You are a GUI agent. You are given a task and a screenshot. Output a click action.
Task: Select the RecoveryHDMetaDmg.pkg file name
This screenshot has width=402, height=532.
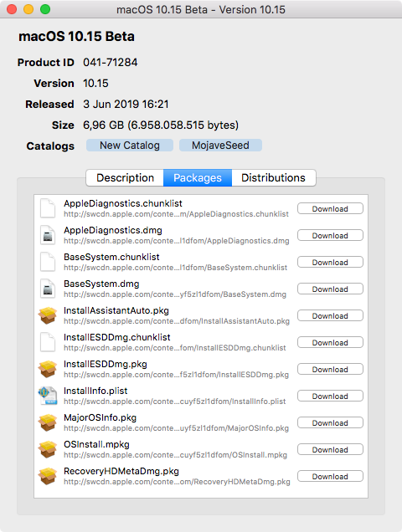tap(121, 471)
